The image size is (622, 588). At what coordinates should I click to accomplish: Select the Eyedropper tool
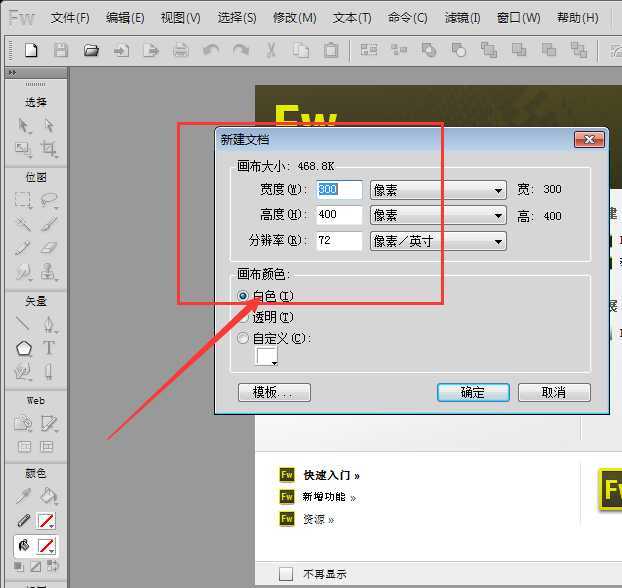pos(24,495)
